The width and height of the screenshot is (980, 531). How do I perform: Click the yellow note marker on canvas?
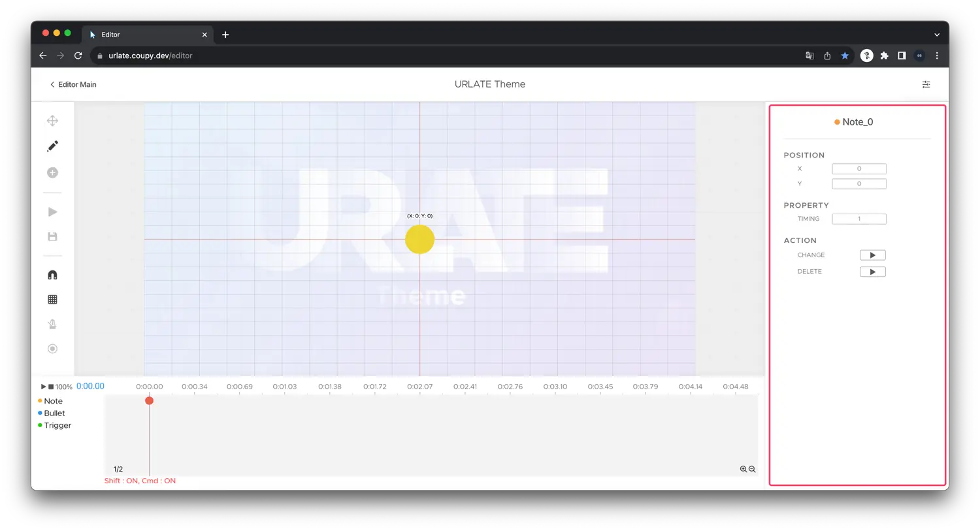(x=419, y=240)
